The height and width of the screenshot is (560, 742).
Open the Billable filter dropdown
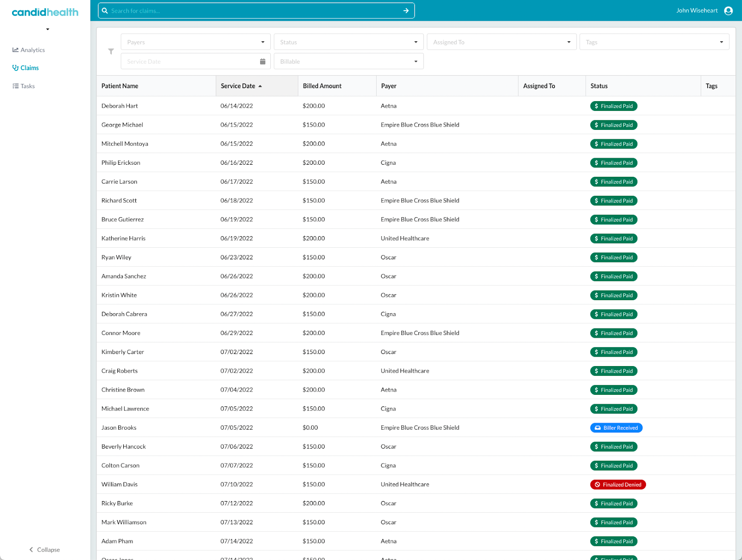tap(349, 61)
